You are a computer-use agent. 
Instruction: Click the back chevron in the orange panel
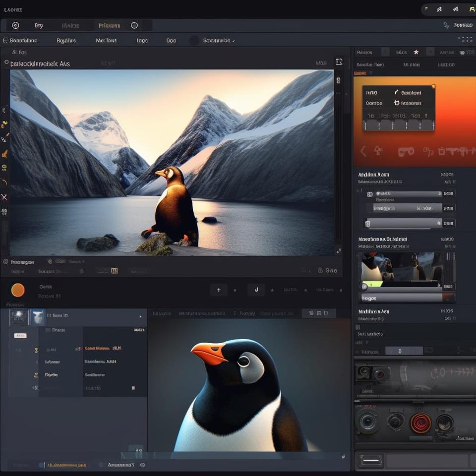click(x=362, y=151)
